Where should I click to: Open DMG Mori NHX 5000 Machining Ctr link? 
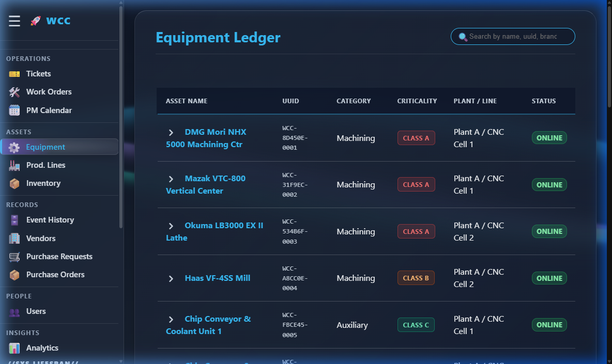206,138
